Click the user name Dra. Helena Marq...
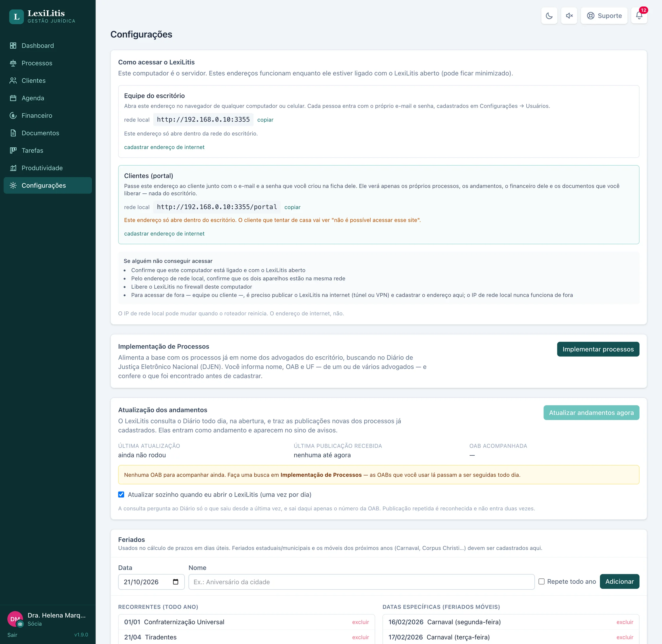 (56, 615)
